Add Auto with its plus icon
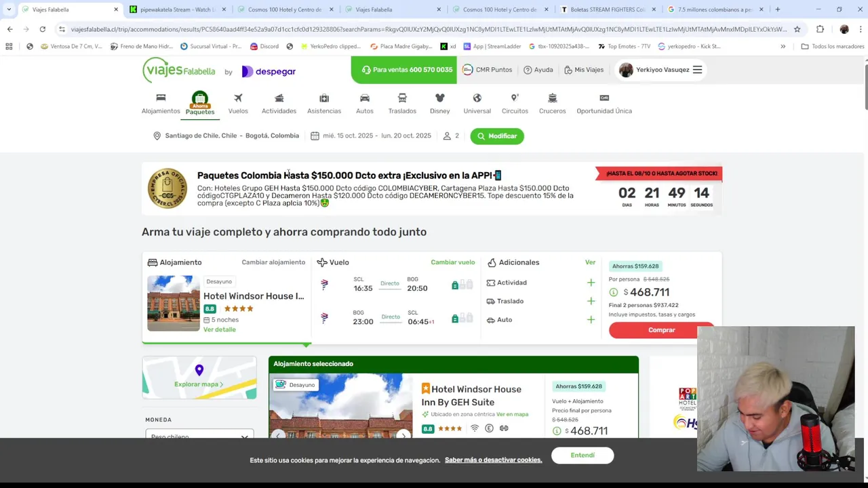The width and height of the screenshot is (868, 488). (x=591, y=320)
